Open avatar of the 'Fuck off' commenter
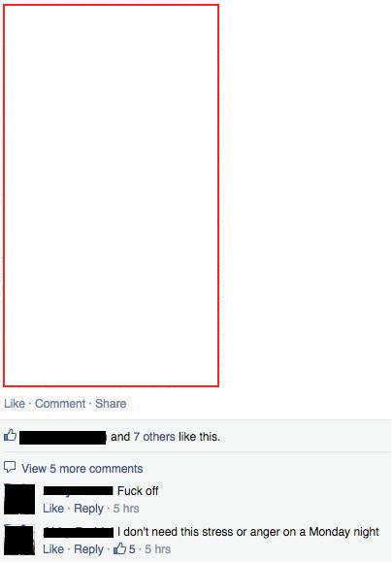392x562 pixels. pyautogui.click(x=19, y=499)
